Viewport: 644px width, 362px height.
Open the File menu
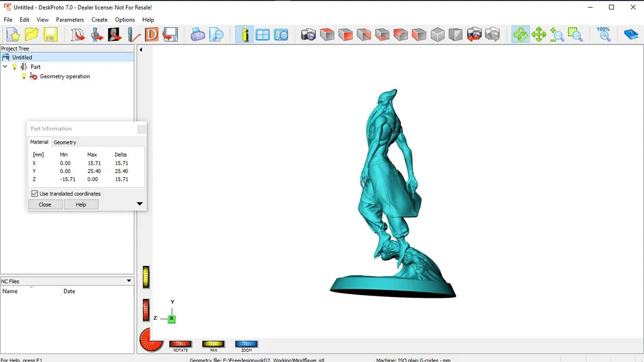click(8, 20)
